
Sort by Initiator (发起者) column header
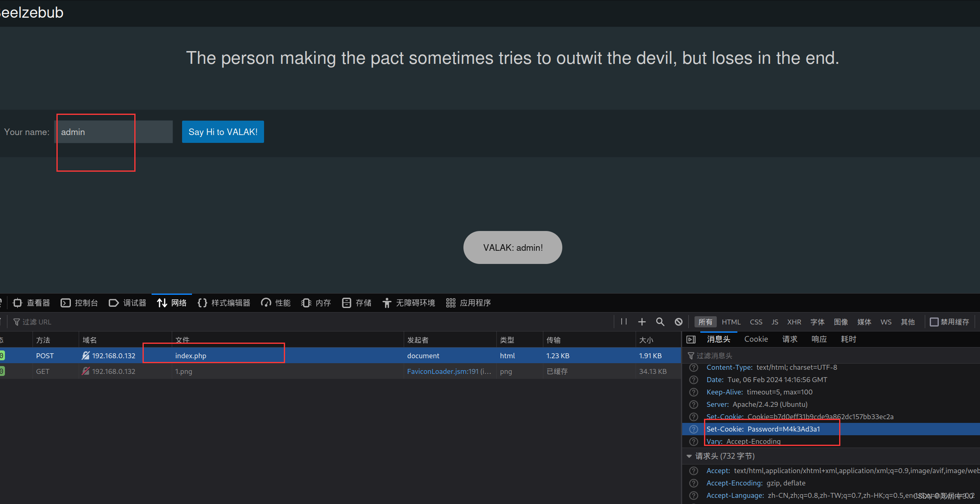pos(450,340)
